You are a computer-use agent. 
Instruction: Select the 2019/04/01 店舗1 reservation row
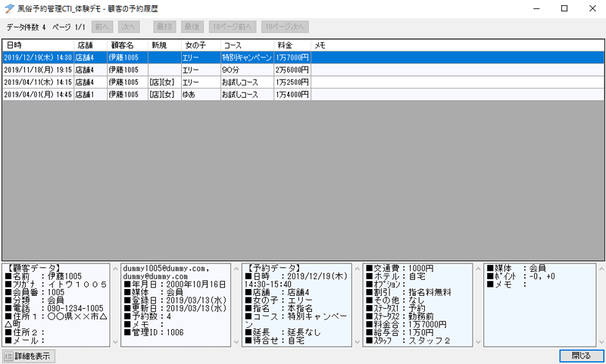[151, 95]
